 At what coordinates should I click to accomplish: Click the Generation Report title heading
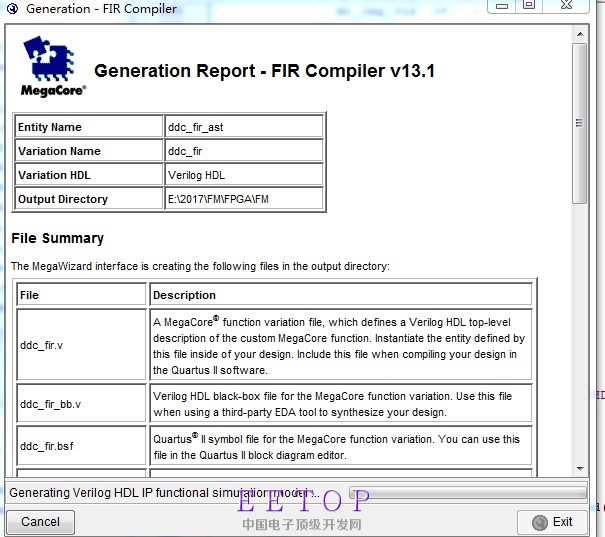265,71
